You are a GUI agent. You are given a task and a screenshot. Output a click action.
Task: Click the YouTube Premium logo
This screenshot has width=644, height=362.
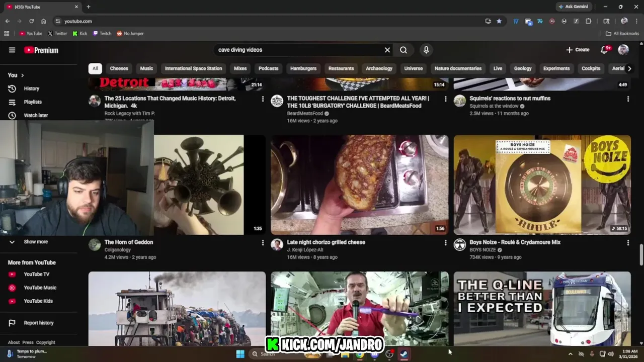click(41, 50)
